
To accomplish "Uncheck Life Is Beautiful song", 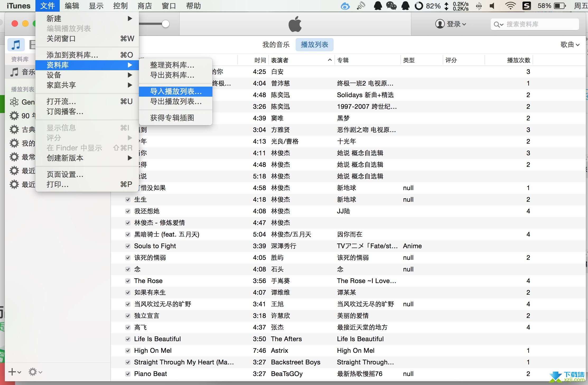I will point(128,339).
